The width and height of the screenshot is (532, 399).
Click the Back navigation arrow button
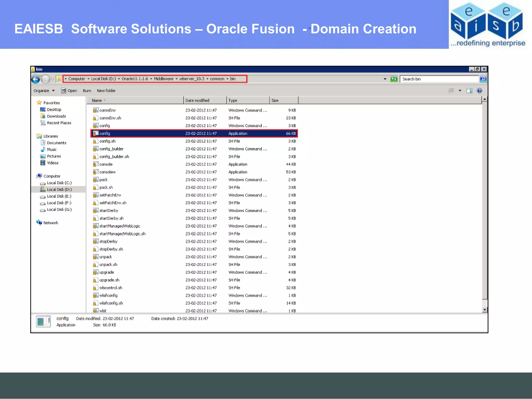36,79
